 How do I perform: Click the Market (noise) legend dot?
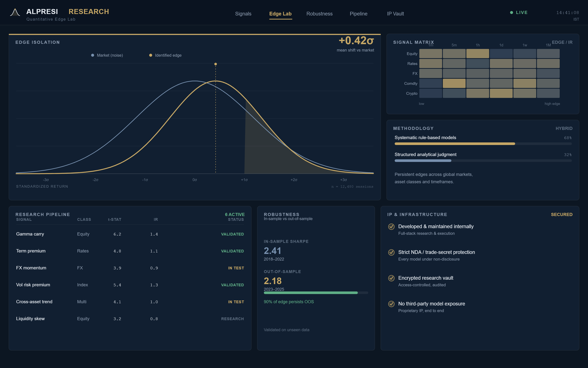93,55
